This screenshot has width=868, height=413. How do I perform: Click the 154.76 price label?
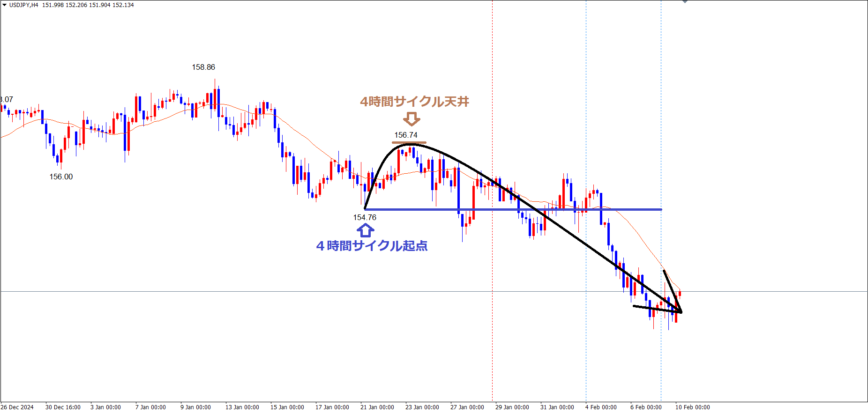(x=365, y=217)
